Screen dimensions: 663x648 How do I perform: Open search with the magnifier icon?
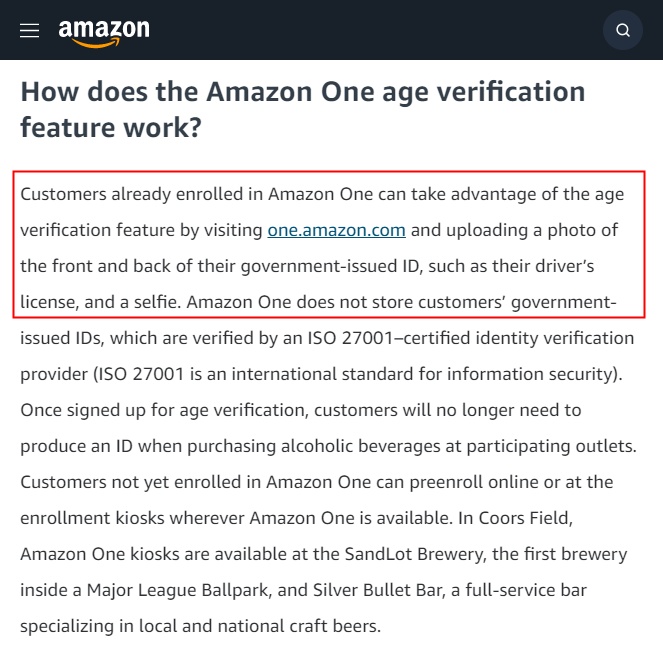pos(622,30)
